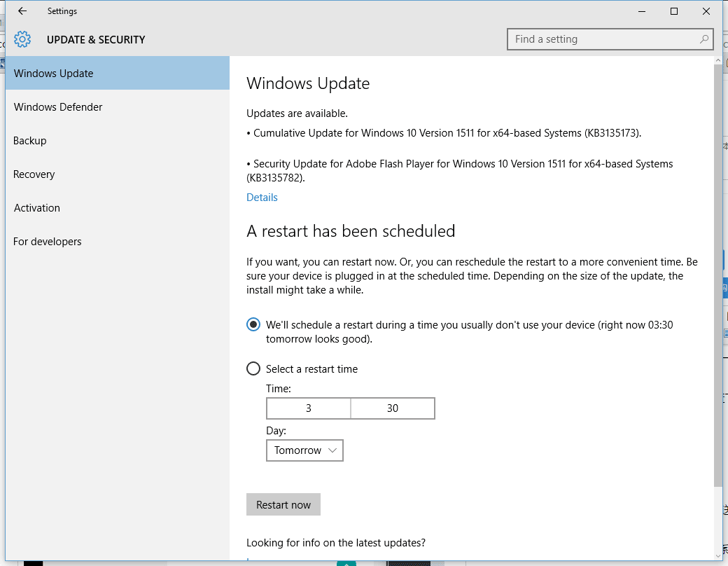The height and width of the screenshot is (566, 728).
Task: Open the Details link under updates
Action: tap(262, 198)
